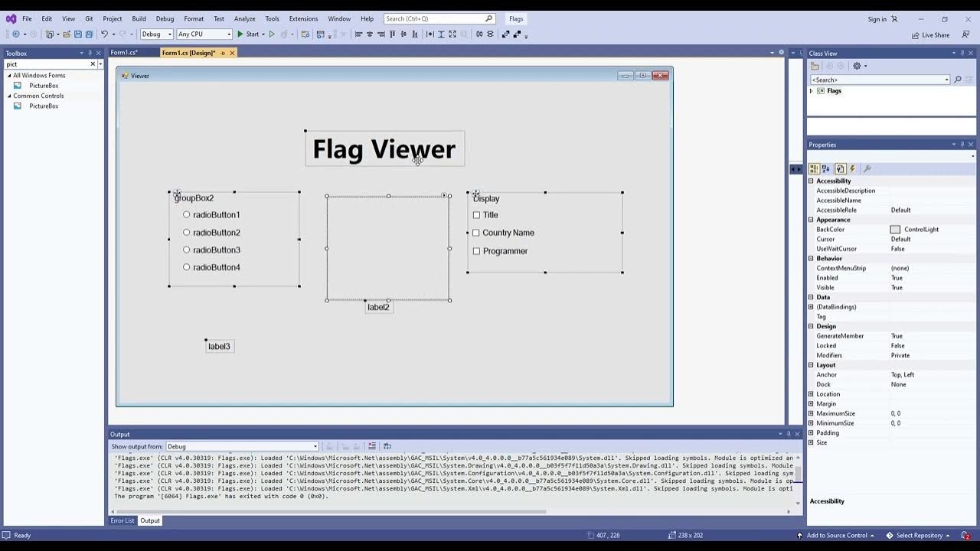Clear the Toolbox search text
Screen dimensions: 980x551
(93, 64)
